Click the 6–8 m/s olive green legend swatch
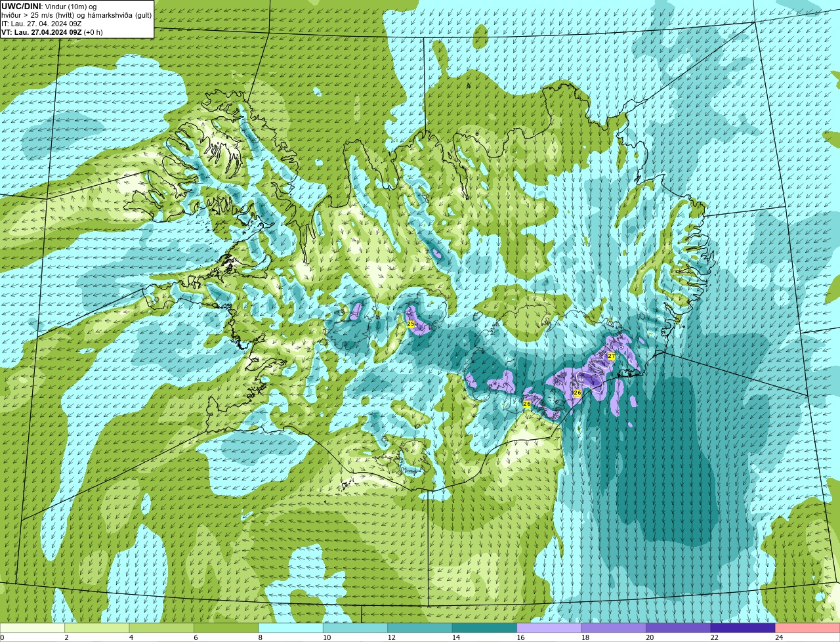Image resolution: width=840 pixels, height=642 pixels. tap(226, 628)
